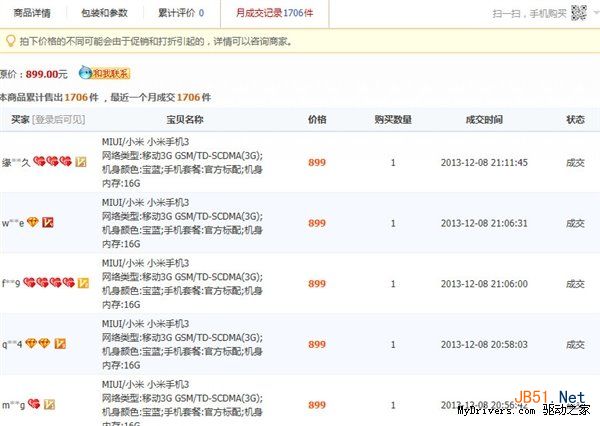Click the single heart rating for buyer m**g
This screenshot has height=426, width=600.
click(34, 404)
